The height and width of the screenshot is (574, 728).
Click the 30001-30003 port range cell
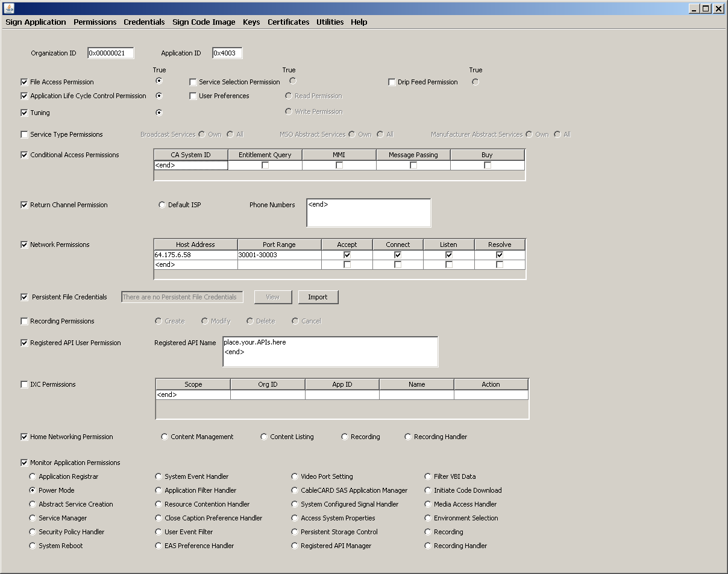click(280, 255)
